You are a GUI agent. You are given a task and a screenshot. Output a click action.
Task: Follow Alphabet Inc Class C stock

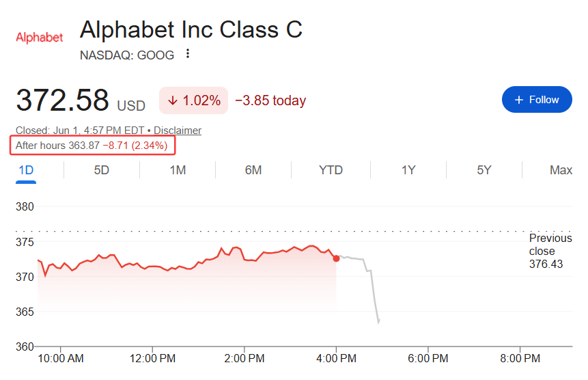[x=537, y=99]
